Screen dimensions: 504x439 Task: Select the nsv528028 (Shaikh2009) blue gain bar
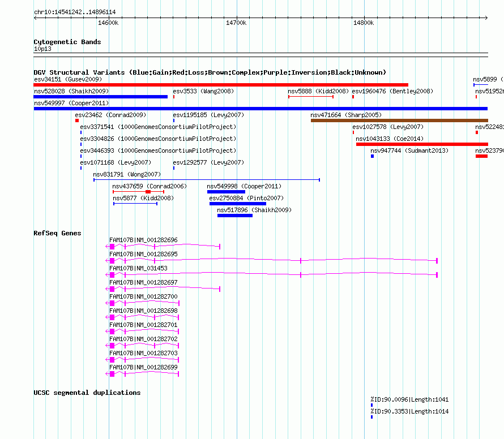pos(101,97)
